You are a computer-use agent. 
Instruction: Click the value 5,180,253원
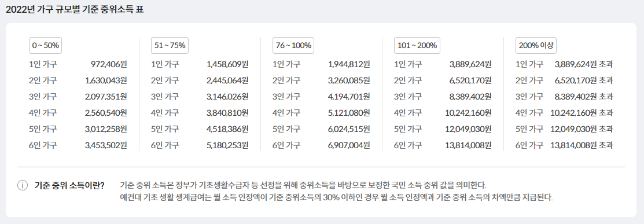227,145
